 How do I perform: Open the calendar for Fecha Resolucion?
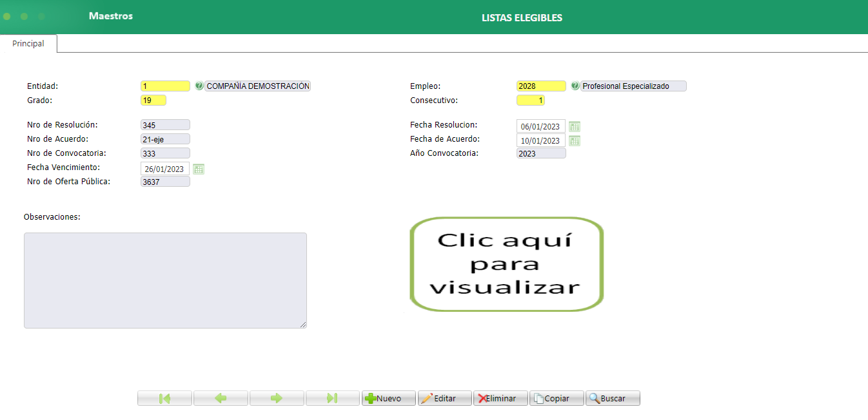pyautogui.click(x=574, y=126)
